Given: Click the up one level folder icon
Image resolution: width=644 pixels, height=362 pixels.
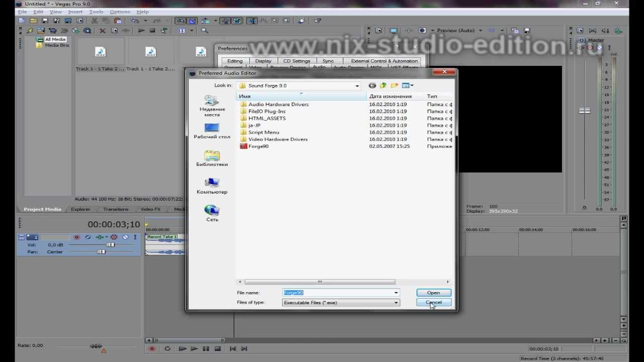Looking at the screenshot, I should (x=383, y=85).
